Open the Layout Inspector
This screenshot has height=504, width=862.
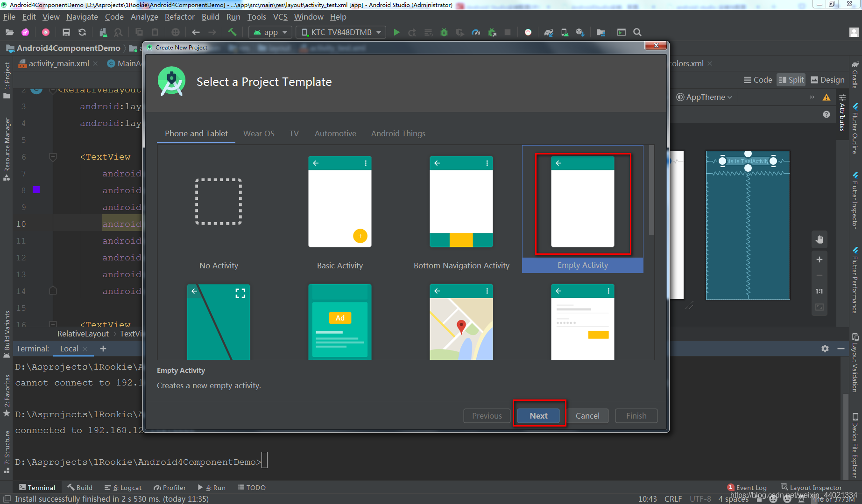pos(812,487)
